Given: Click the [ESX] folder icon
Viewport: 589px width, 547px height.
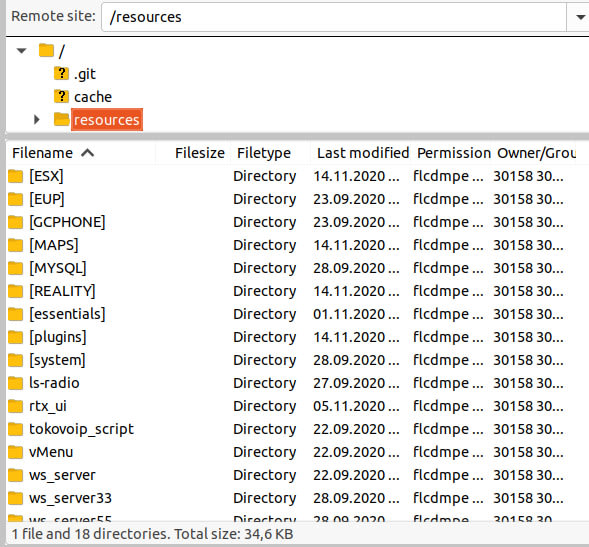Looking at the screenshot, I should (x=15, y=176).
